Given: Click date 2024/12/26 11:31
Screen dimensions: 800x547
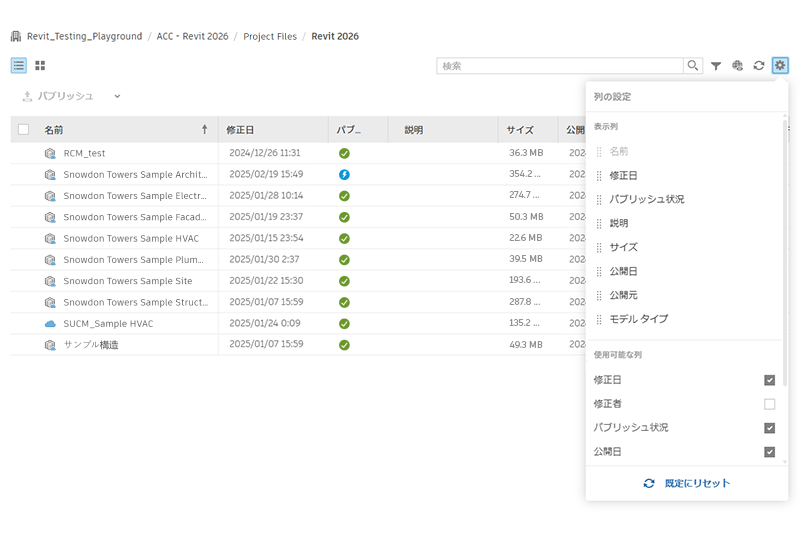Looking at the screenshot, I should 265,153.
